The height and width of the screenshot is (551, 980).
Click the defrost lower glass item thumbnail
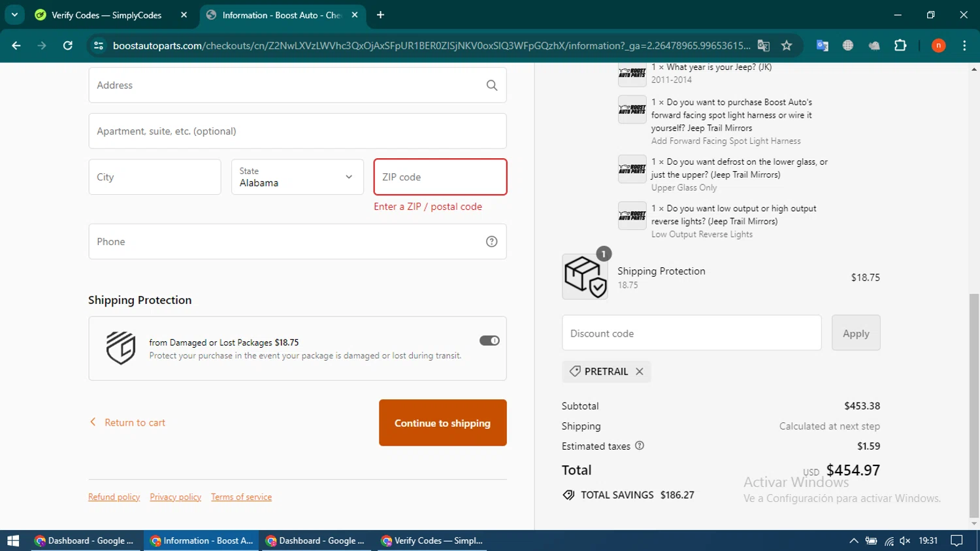tap(632, 169)
